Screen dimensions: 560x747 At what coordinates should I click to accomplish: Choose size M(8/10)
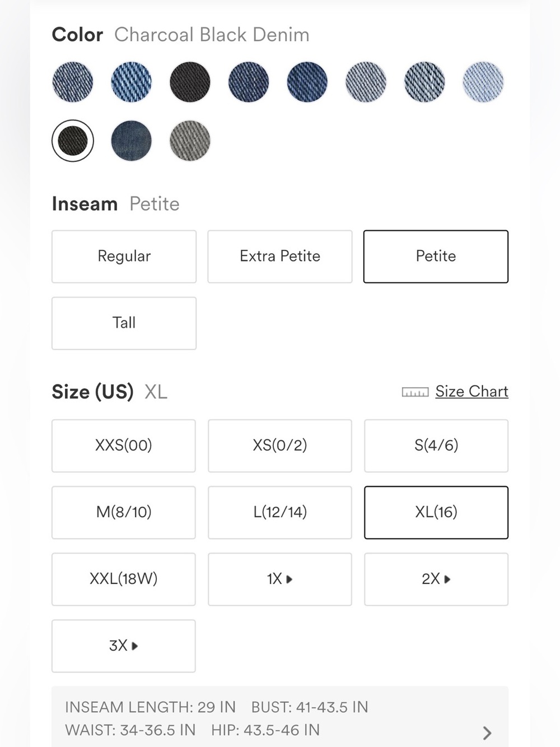[124, 513]
